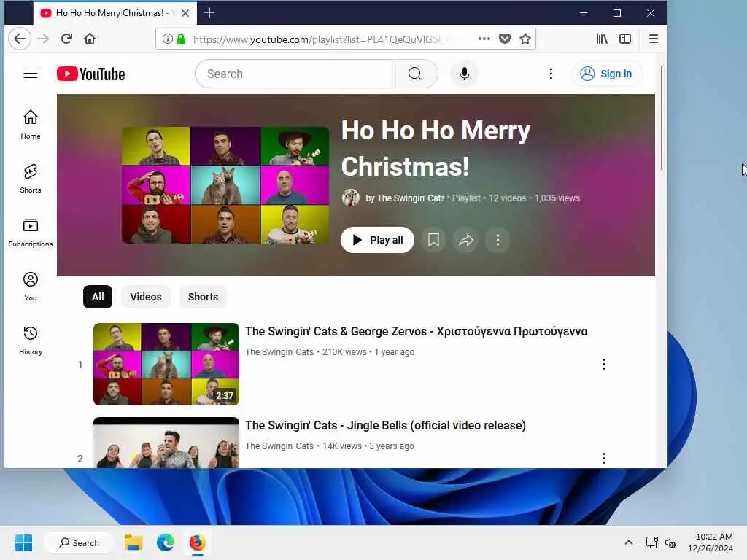
Task: Save playlist with bookmark icon
Action: [x=433, y=240]
